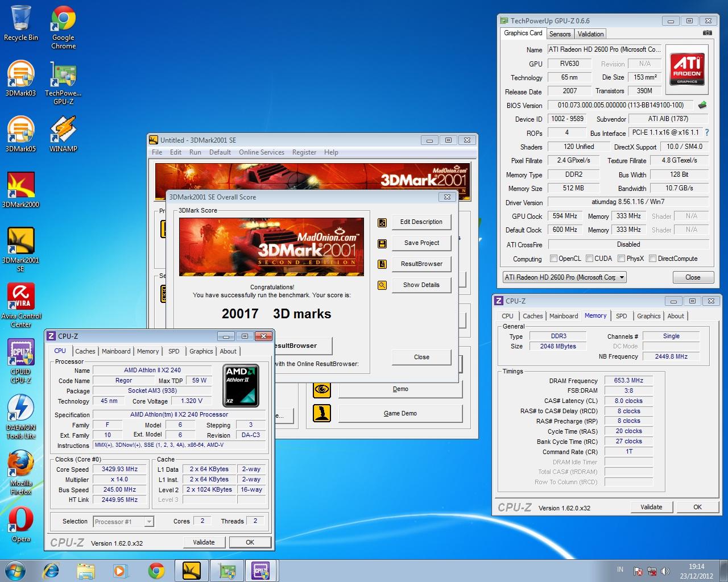Screen dimensions: 728x582
Task: Click the BIOS save chip icon in GPU-Z
Action: click(702, 105)
